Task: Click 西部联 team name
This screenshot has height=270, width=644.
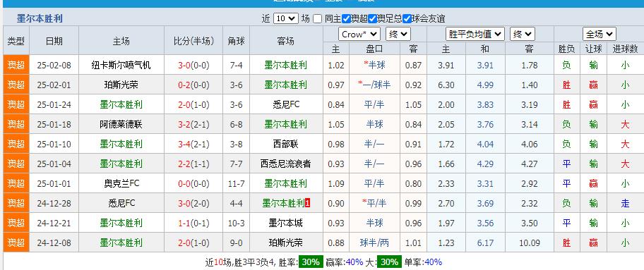Action: point(286,144)
